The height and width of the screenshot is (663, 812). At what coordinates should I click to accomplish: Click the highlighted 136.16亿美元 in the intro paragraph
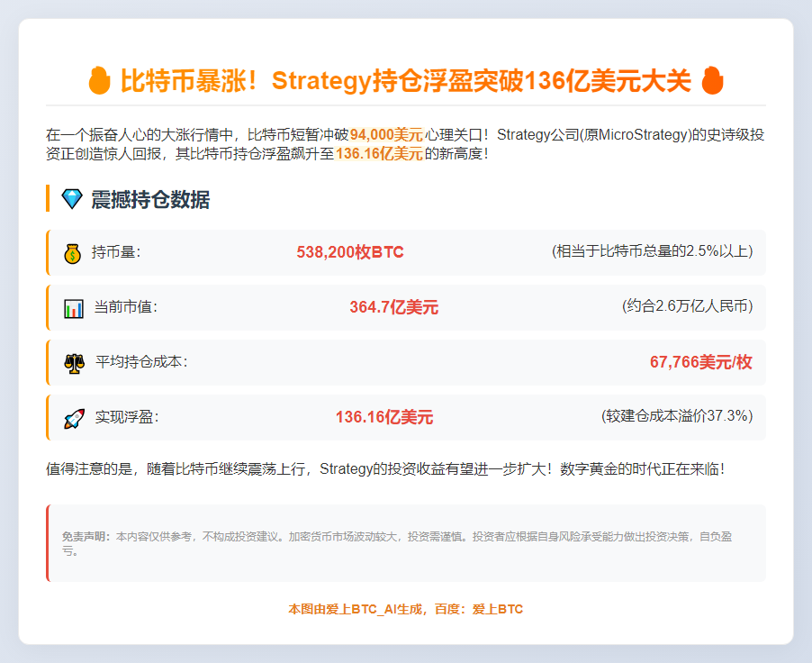pyautogui.click(x=379, y=154)
